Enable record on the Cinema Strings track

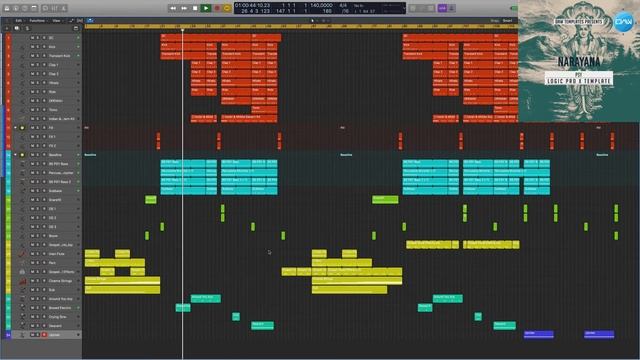44,281
